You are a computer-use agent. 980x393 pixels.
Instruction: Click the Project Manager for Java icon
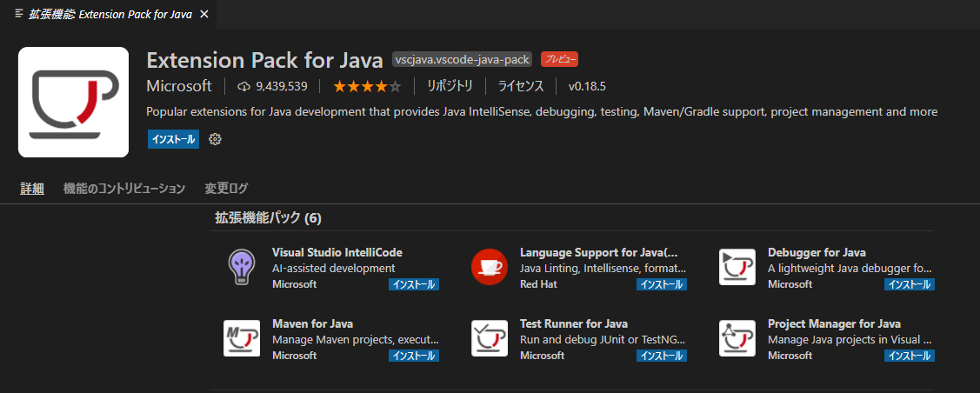click(737, 338)
